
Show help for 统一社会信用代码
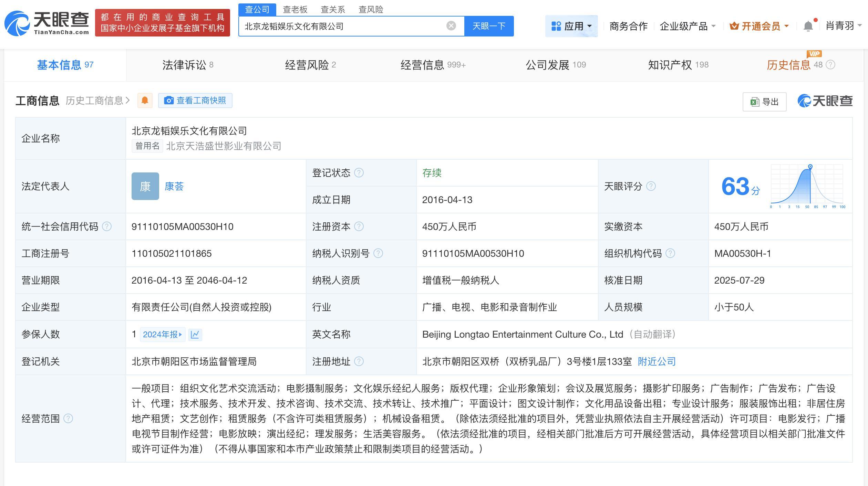[x=107, y=226]
